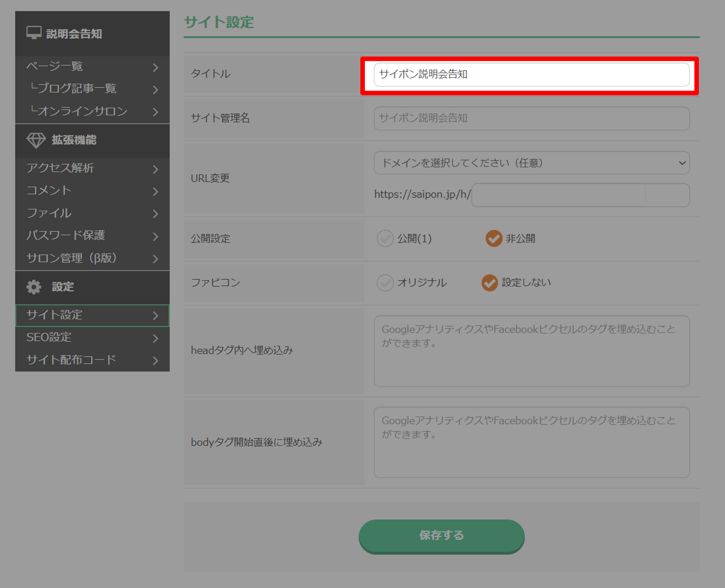This screenshot has width=725, height=588.
Task: Go to サイト配布コード settings
Action: pos(72,360)
